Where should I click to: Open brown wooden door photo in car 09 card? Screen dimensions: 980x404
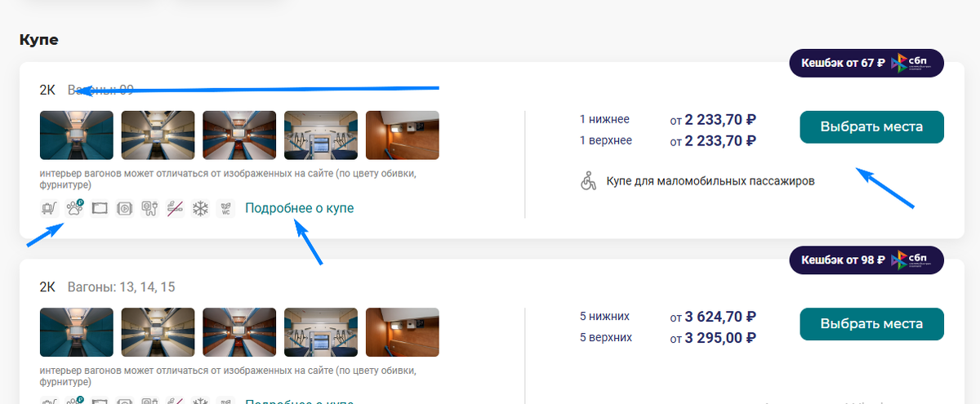(403, 135)
